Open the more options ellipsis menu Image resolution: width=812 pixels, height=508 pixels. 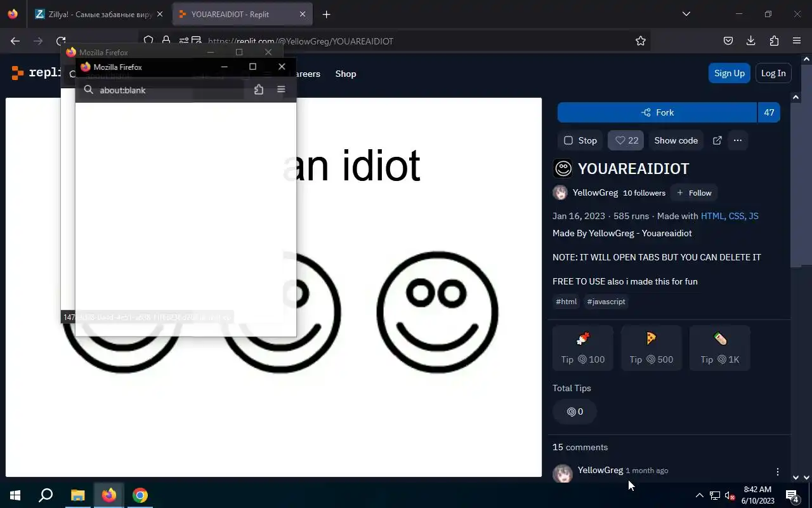(x=737, y=140)
